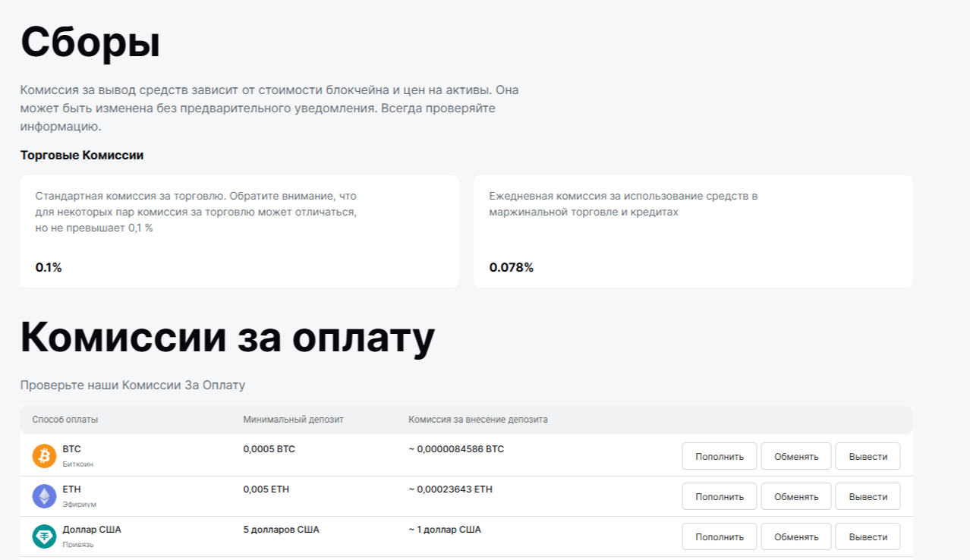Select the Минимальный депозит column header
The height and width of the screenshot is (560, 970).
(x=293, y=420)
